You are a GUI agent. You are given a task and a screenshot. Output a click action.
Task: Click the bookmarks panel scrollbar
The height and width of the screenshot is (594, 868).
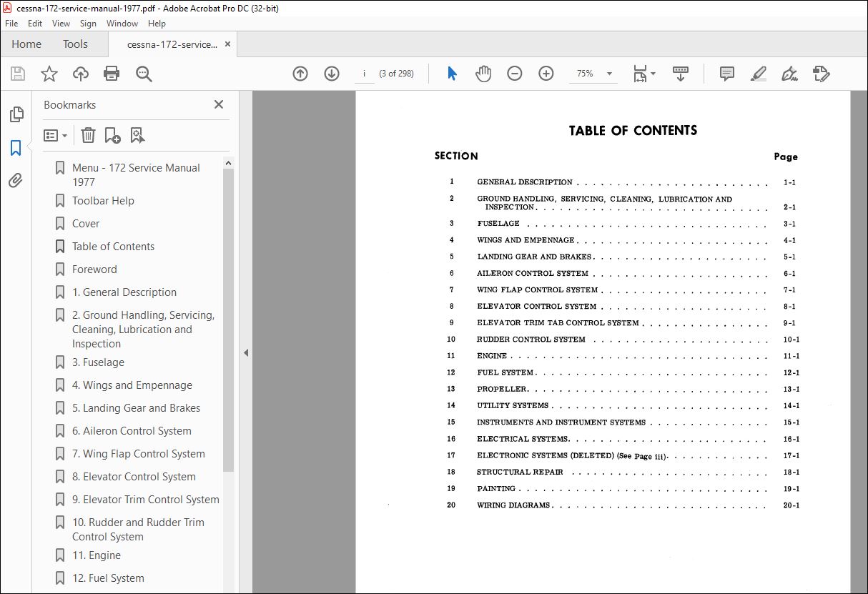pyautogui.click(x=228, y=320)
